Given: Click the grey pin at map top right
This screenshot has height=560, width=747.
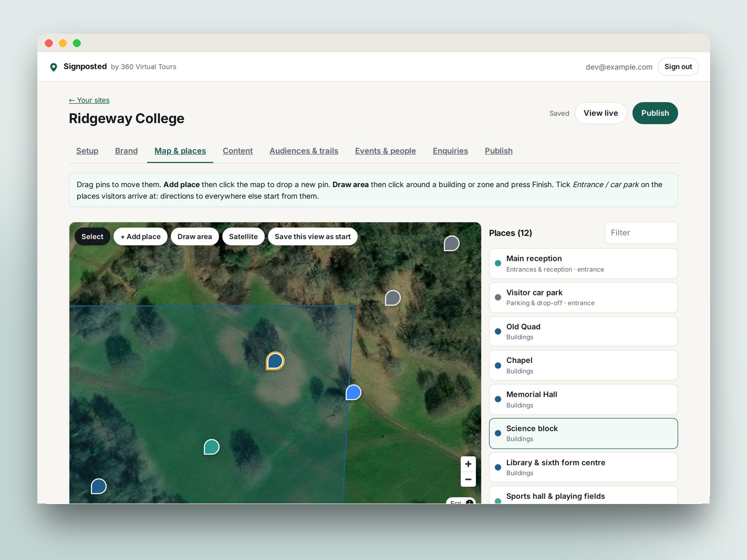Looking at the screenshot, I should click(451, 243).
